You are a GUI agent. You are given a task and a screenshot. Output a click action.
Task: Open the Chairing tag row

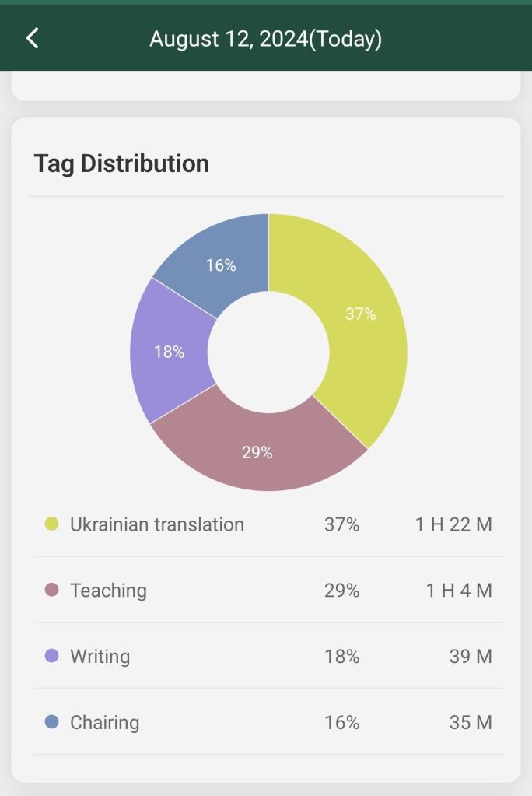tap(104, 723)
